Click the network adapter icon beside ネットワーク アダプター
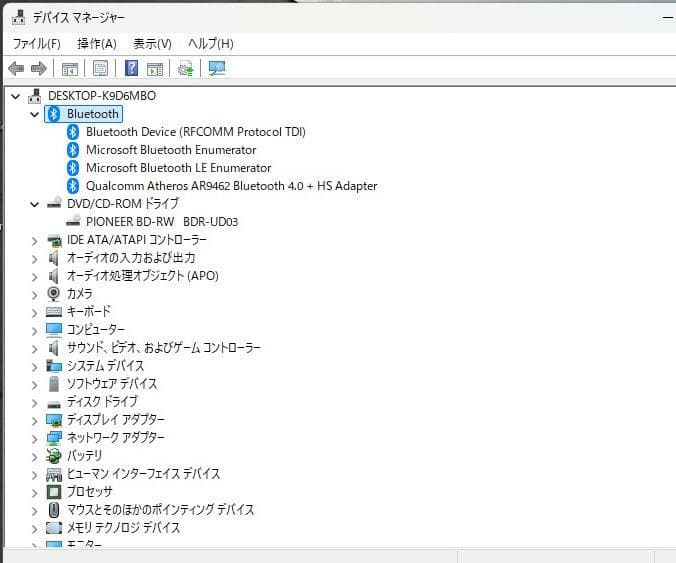This screenshot has width=676, height=563. point(54,438)
